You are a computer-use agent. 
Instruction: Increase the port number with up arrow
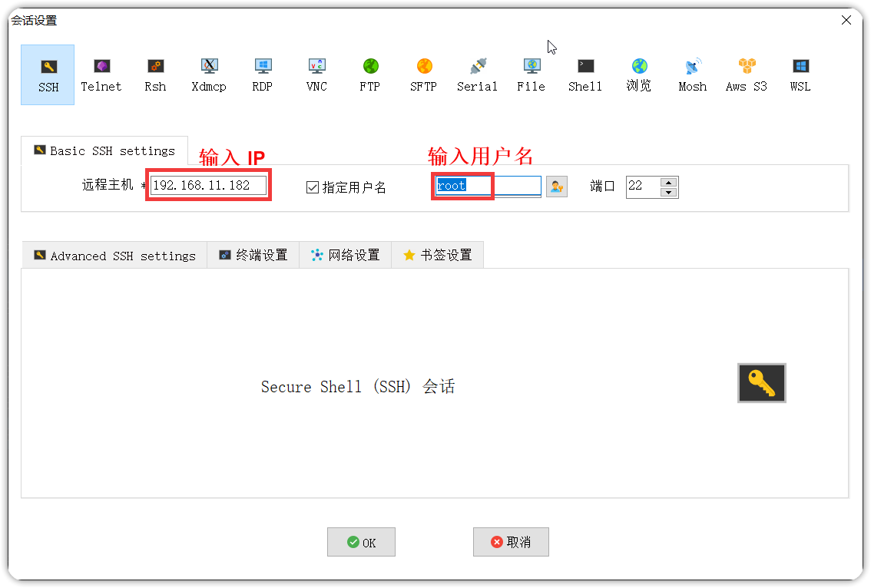(x=669, y=182)
